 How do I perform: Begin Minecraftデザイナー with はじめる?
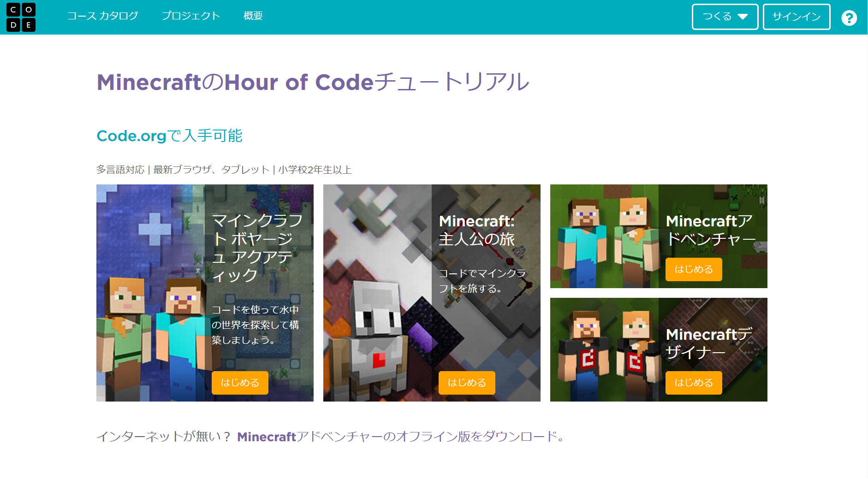tap(693, 383)
